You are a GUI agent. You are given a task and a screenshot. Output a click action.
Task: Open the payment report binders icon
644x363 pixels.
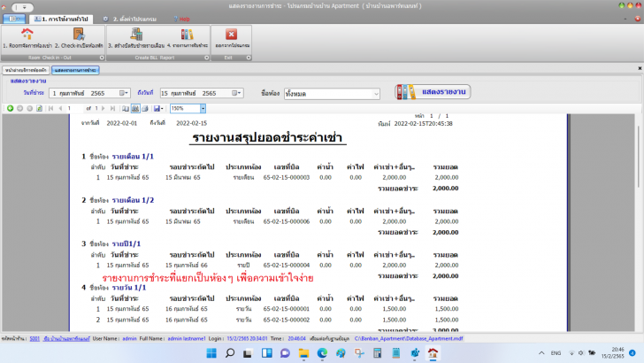pyautogui.click(x=187, y=35)
